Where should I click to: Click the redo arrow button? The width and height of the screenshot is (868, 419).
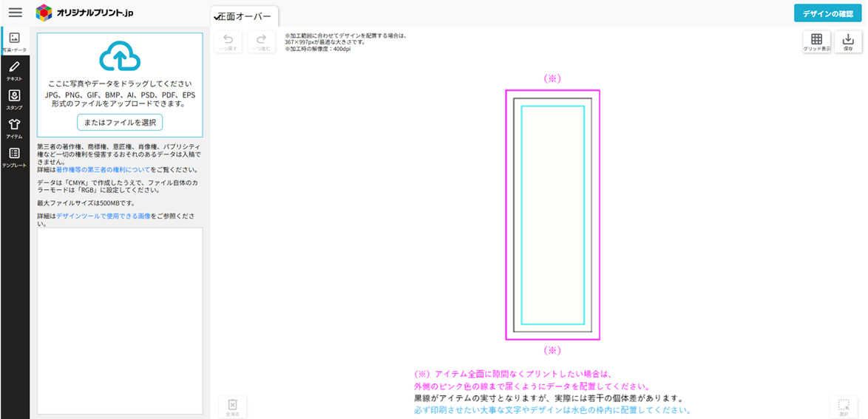(x=261, y=42)
